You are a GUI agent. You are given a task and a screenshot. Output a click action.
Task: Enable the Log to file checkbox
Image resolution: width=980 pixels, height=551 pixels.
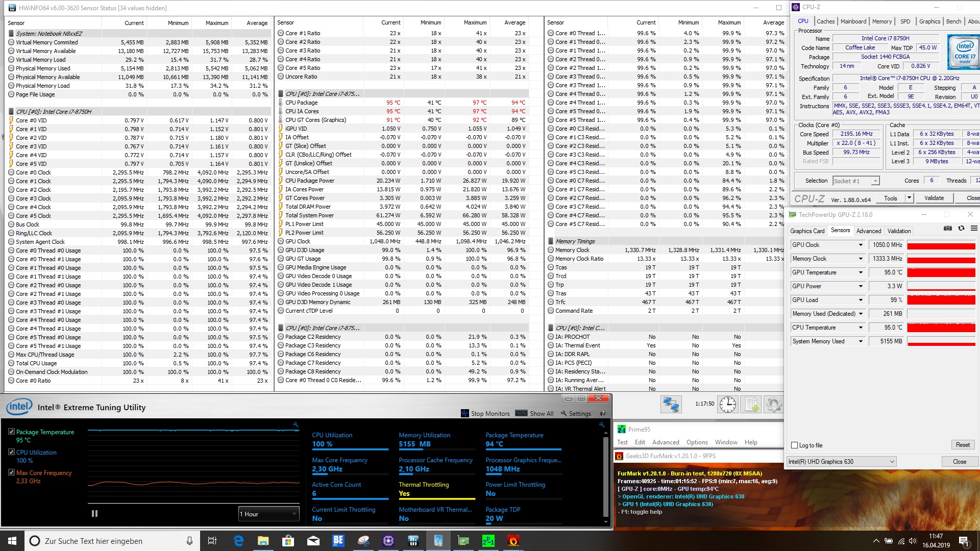pyautogui.click(x=794, y=445)
